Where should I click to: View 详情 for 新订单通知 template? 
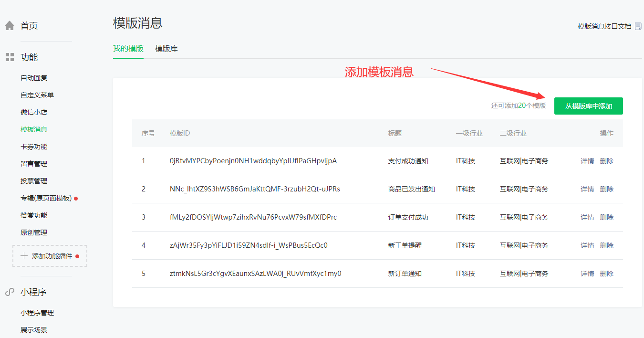point(587,274)
